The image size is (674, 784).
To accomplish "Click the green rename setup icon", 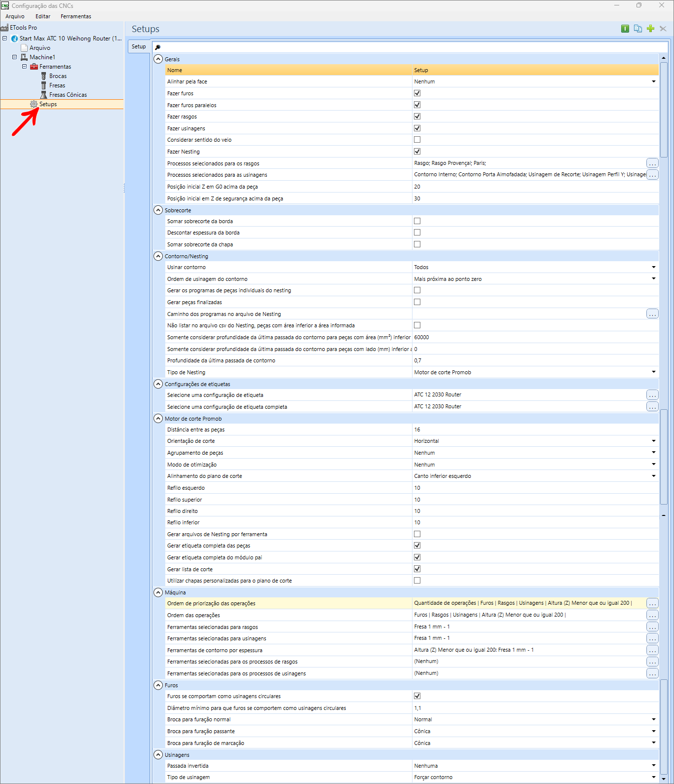I will coord(625,29).
